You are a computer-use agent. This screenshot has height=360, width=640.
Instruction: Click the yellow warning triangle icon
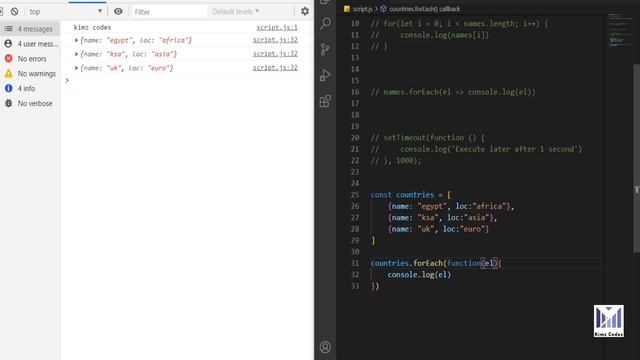pyautogui.click(x=9, y=73)
